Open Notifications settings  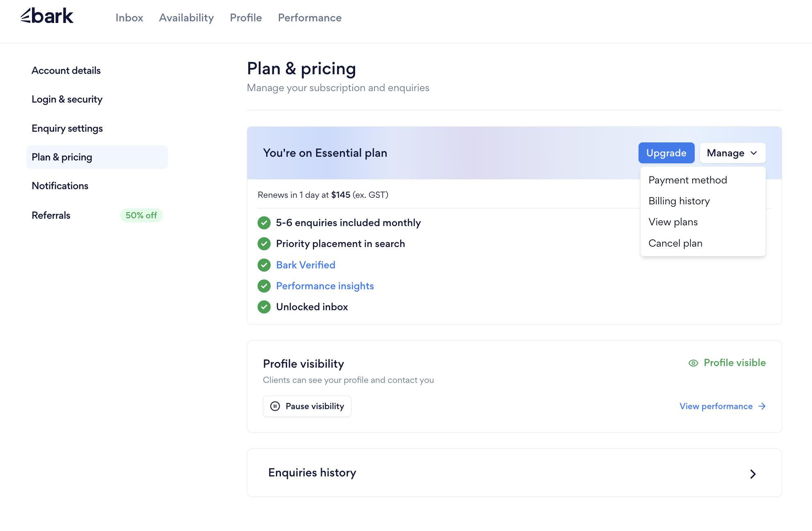click(97, 186)
